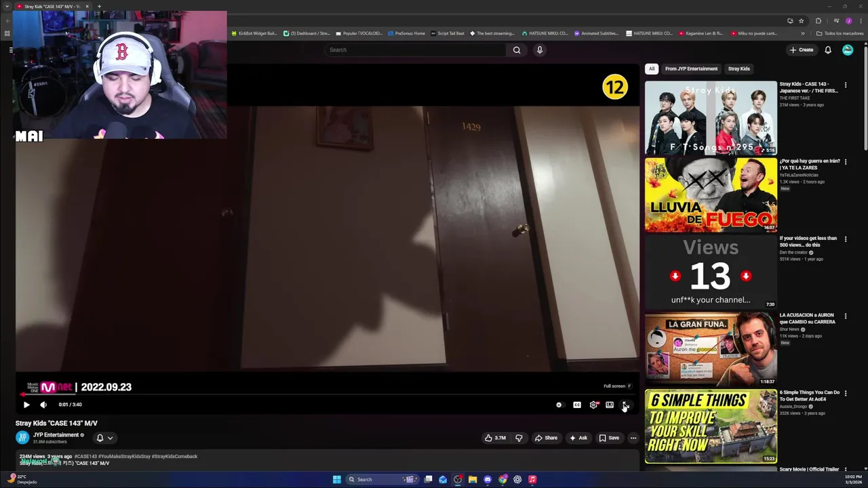Open the LLUVIA DE FUEGO video thumbnail
The image size is (868, 488).
(x=711, y=195)
